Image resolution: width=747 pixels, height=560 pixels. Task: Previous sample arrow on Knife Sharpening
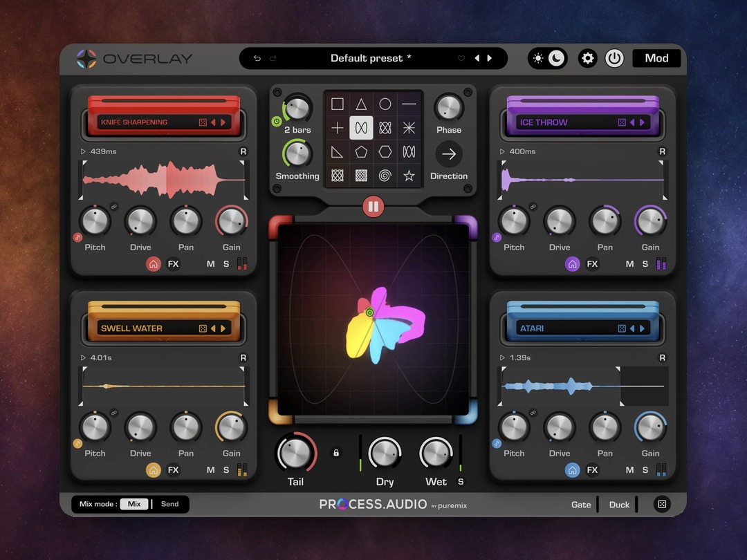pyautogui.click(x=213, y=122)
